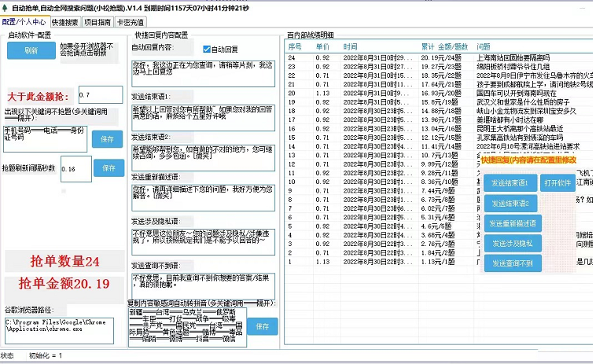The height and width of the screenshot is (364, 596).
Task: Switch to the 快捷搜索 tab
Action: 64,22
